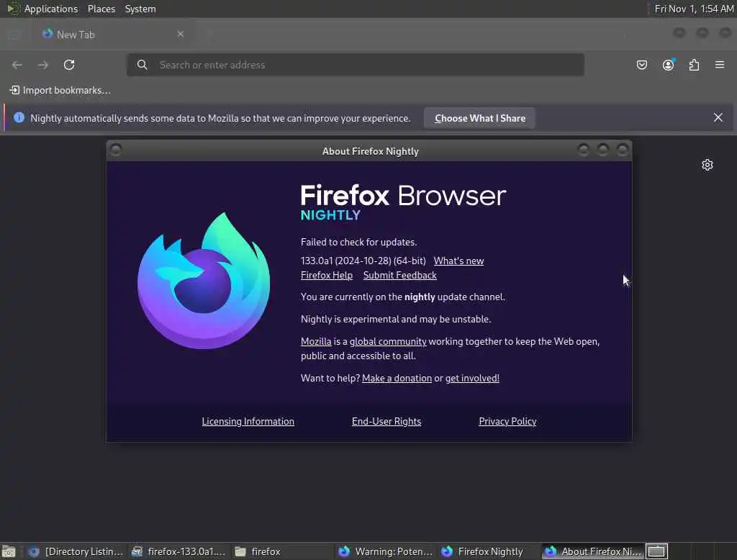This screenshot has height=560, width=737.
Task: Click the clock in the top panel
Action: tap(694, 9)
